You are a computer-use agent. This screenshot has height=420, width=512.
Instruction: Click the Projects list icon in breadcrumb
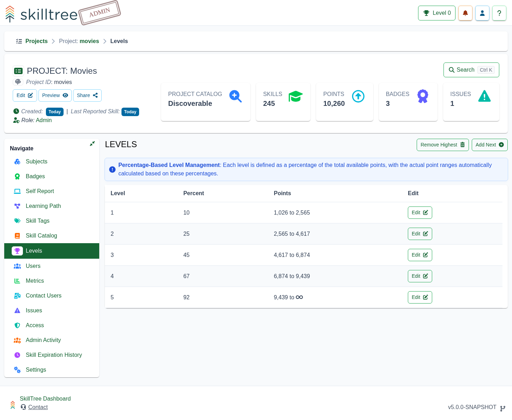[19, 41]
